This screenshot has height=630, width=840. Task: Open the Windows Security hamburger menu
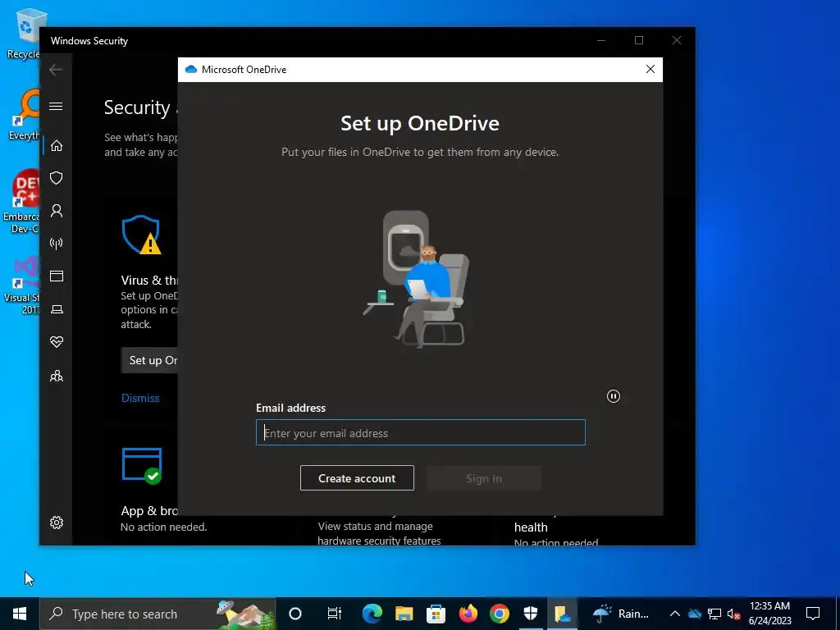[56, 106]
